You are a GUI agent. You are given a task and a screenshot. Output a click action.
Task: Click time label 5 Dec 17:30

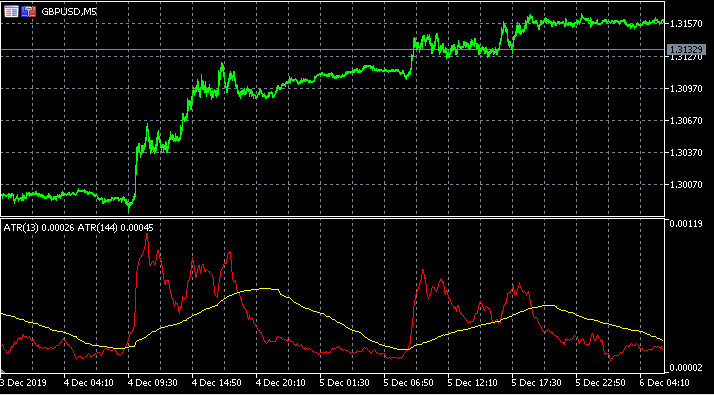point(536,383)
